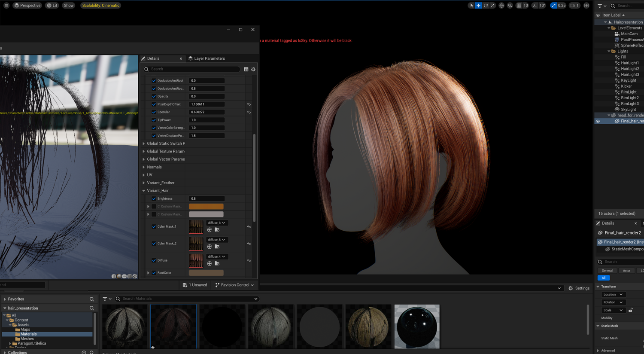Click the RootColor color swatch

pos(206,273)
